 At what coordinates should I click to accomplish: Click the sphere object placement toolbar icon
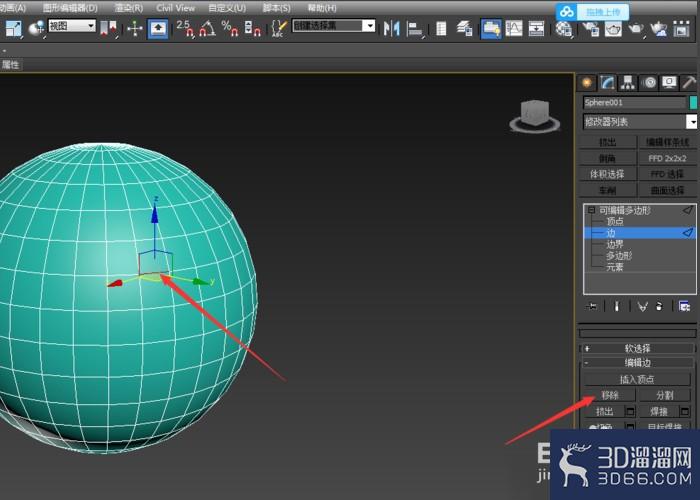(x=37, y=29)
